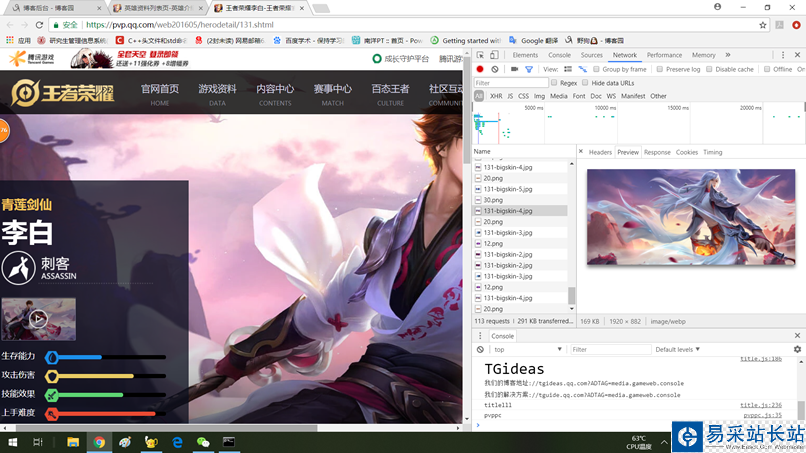Switch to the Response tab
This screenshot has width=806, height=453.
point(657,152)
